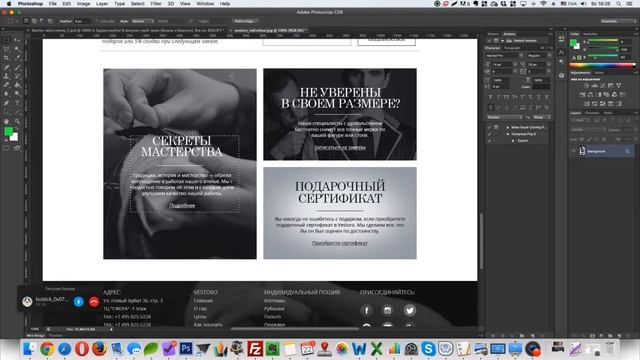Image resolution: width=640 pixels, height=360 pixels.
Task: Hide the Background layer visibility eye
Action: 573,151
